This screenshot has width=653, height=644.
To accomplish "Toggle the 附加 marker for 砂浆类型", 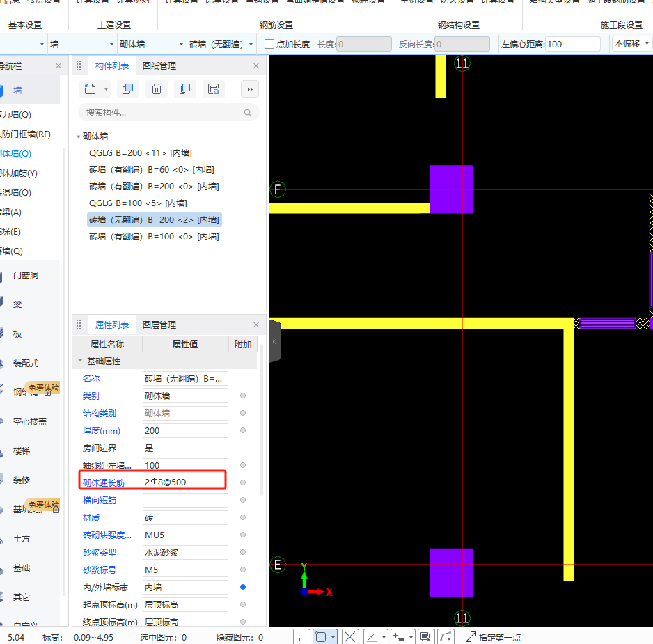I will point(243,552).
